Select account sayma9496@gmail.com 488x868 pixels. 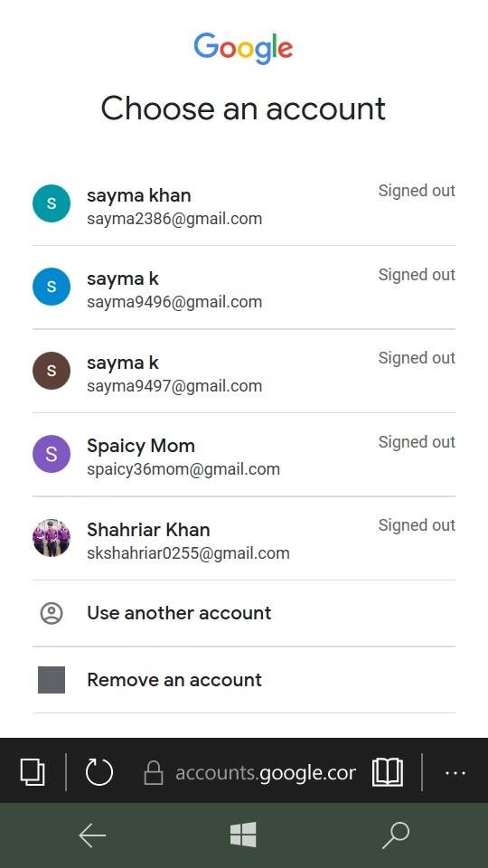click(244, 288)
